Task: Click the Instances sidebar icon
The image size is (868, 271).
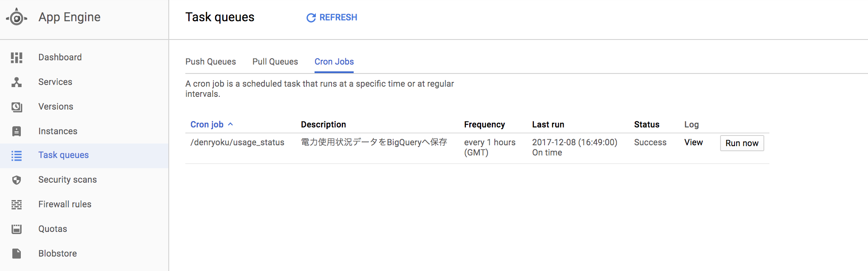Action: coord(17,131)
